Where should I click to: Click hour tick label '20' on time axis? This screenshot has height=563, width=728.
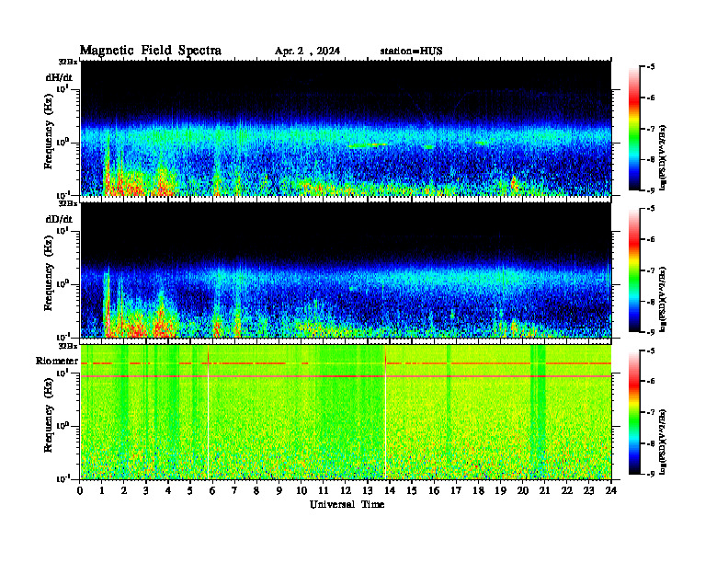click(523, 490)
